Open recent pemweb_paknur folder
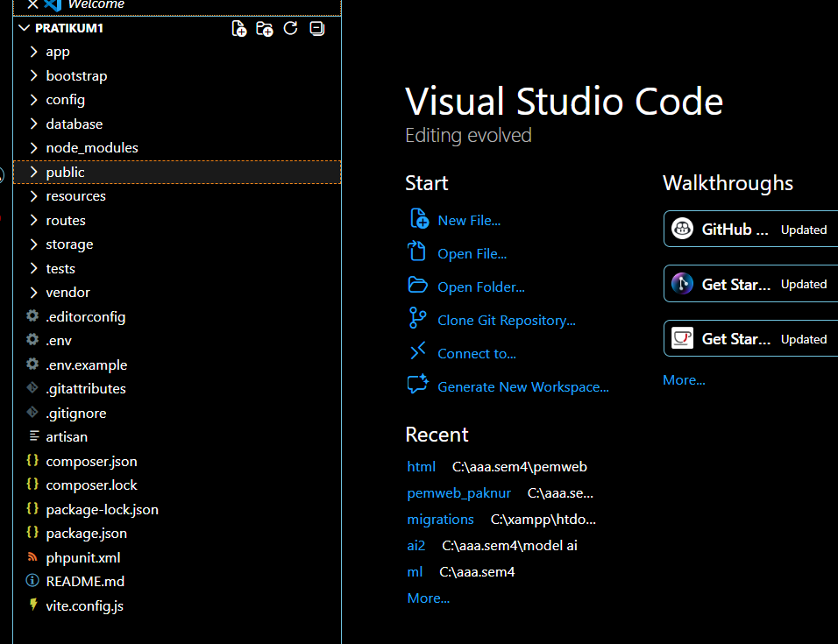Viewport: 838px width, 644px height. pos(459,493)
